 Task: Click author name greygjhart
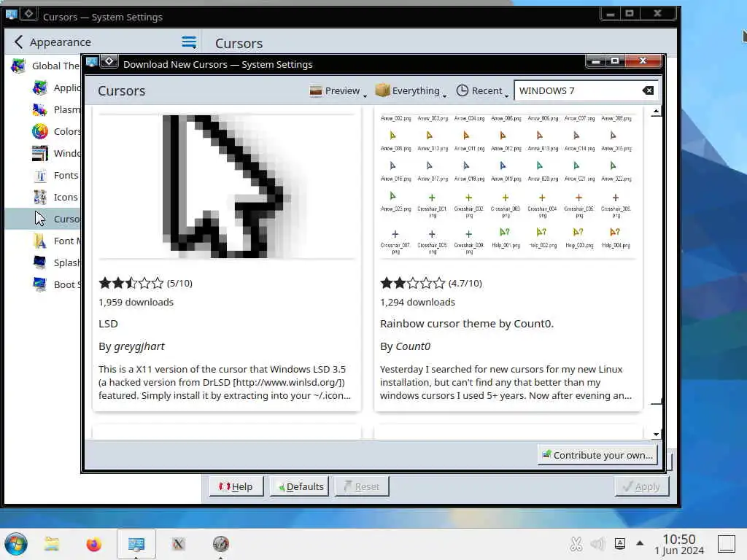tap(139, 346)
